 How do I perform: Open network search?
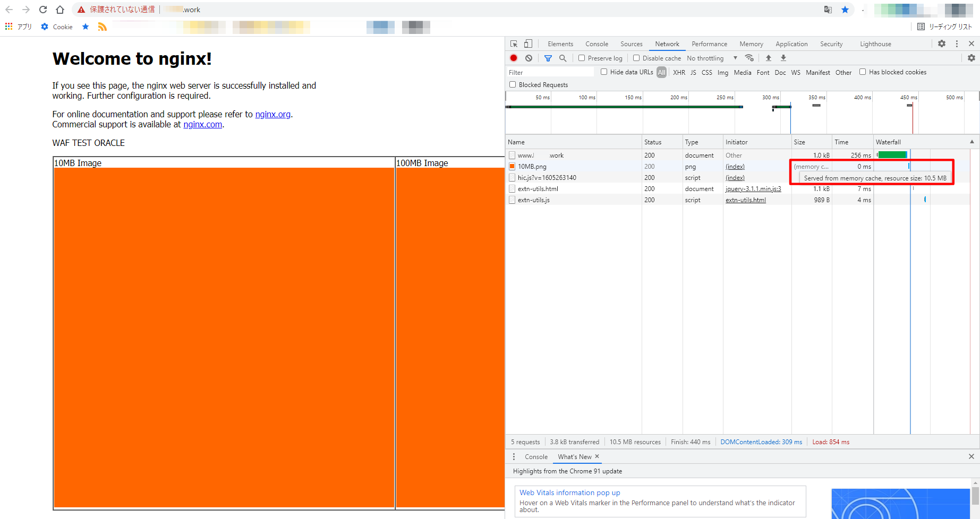coord(563,58)
